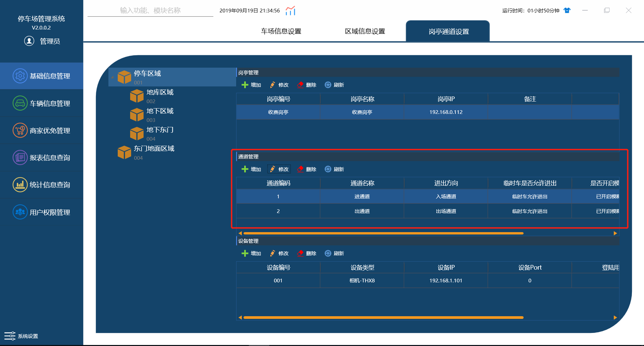644x346 pixels.
Task: Click 刷新 refresh icon in 岗亭管理
Action: tap(328, 85)
